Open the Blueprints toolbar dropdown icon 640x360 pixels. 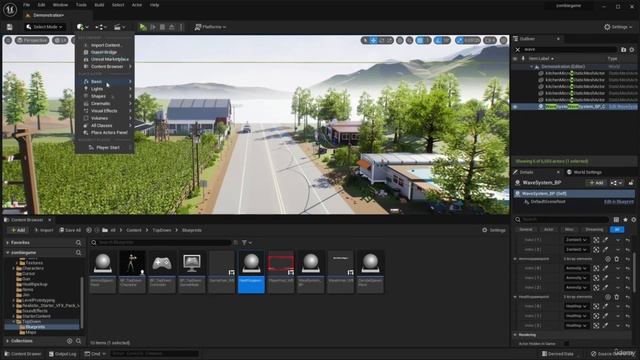pyautogui.click(x=101, y=27)
